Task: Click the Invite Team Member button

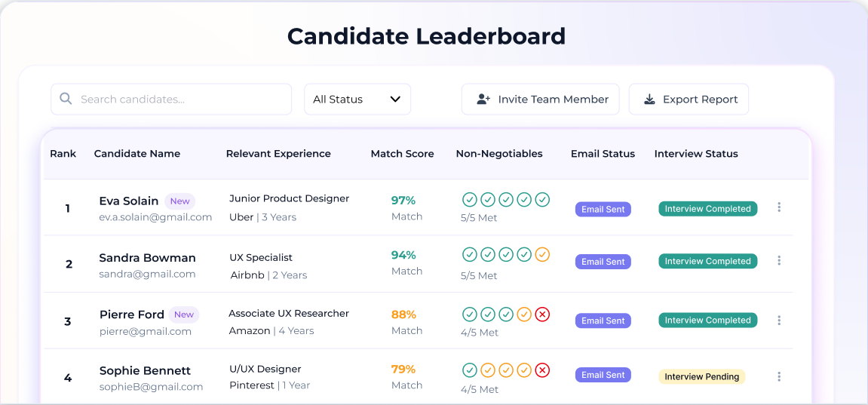Action: pyautogui.click(x=540, y=100)
